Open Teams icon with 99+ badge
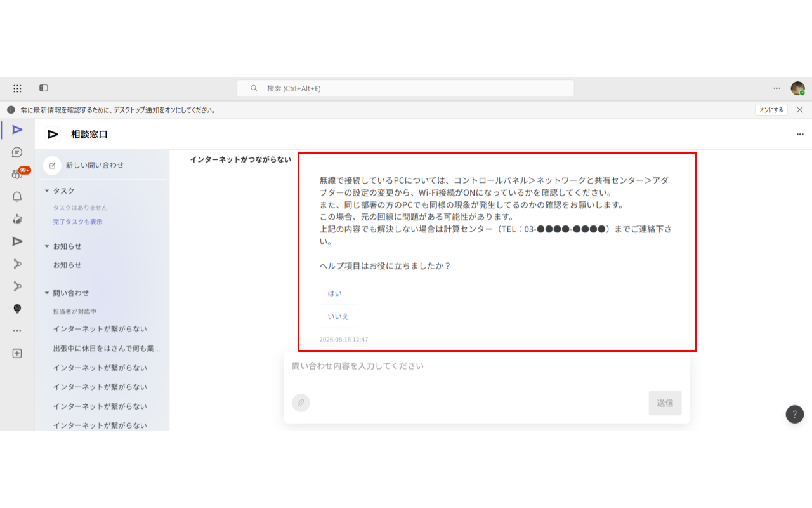The width and height of the screenshot is (812, 508). coord(18,174)
